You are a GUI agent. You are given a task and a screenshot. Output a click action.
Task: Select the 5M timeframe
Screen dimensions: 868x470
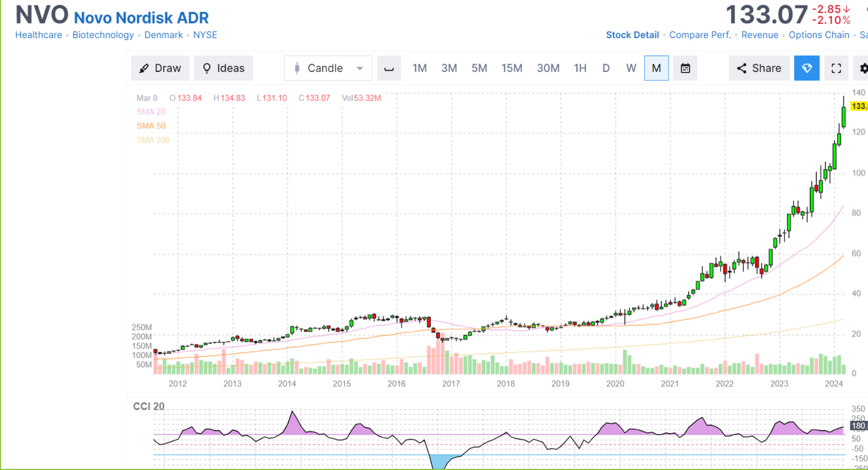(479, 68)
